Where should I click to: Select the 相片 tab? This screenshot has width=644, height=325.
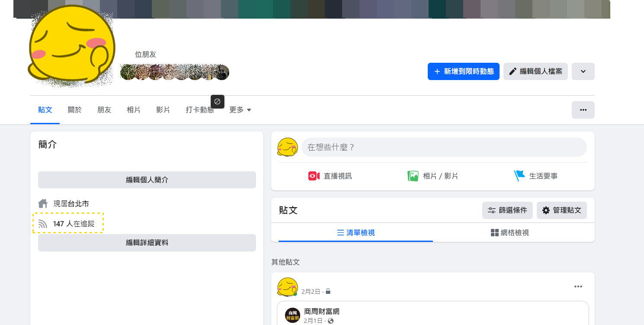point(134,110)
